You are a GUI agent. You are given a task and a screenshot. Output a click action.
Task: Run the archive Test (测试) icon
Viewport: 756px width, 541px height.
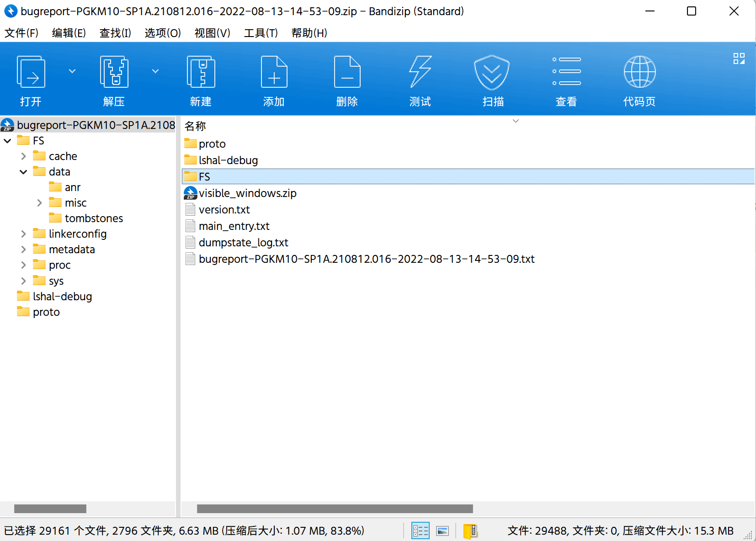pos(420,72)
